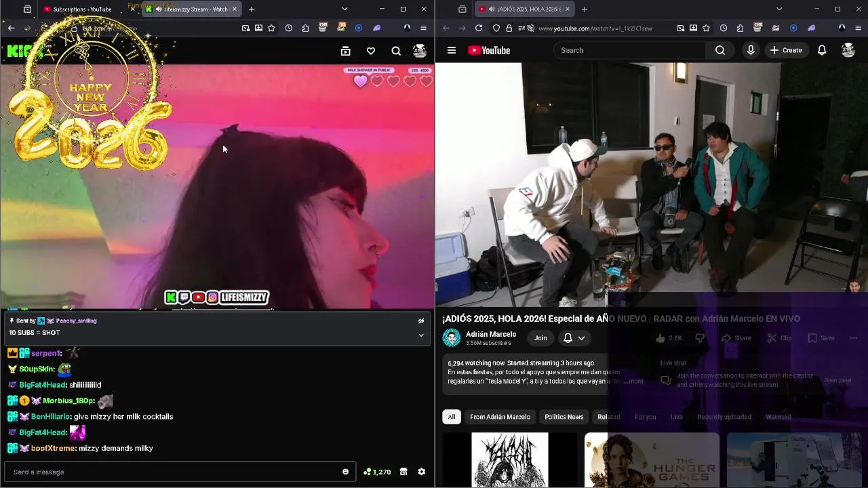
Task: Open the Kick chat shop icon
Action: [403, 472]
